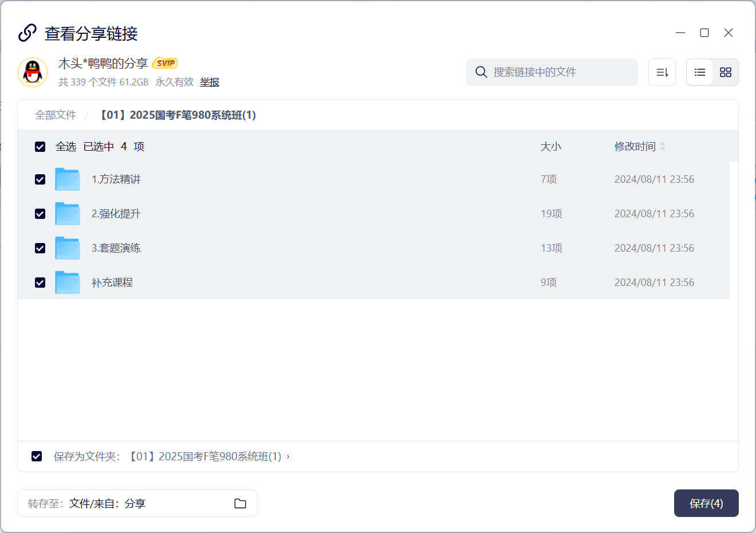Click the SVIP badge

pyautogui.click(x=166, y=63)
